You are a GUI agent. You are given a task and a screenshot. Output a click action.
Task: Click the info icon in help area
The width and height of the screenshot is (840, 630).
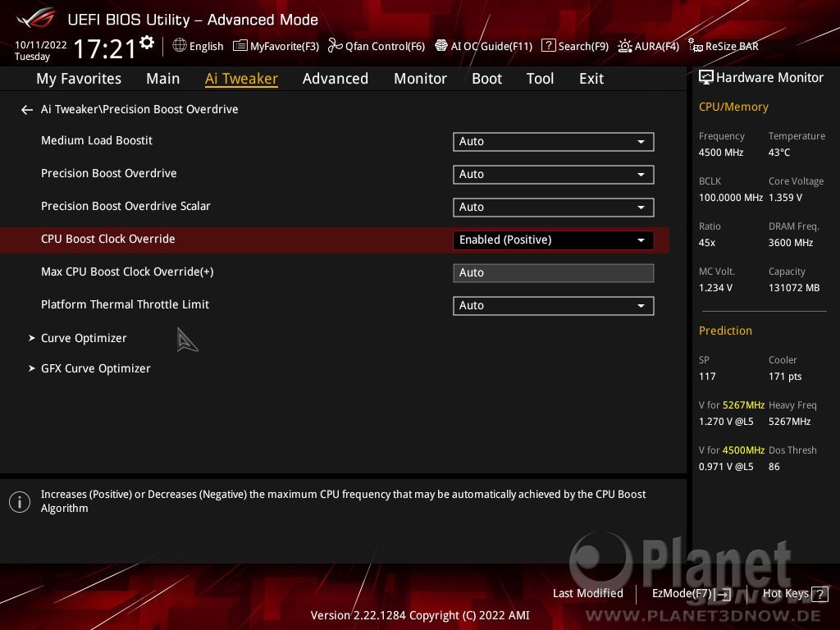click(20, 502)
